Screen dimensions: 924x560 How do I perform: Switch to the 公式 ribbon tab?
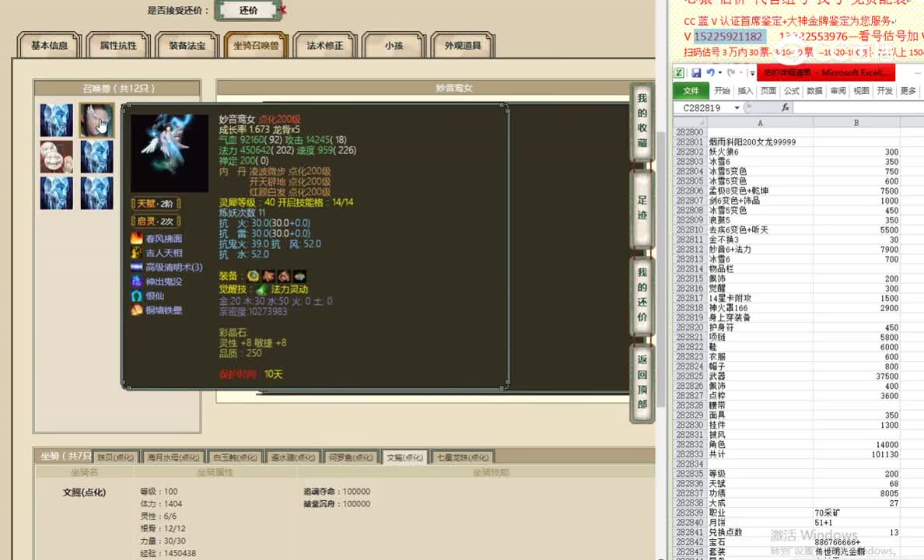792,91
